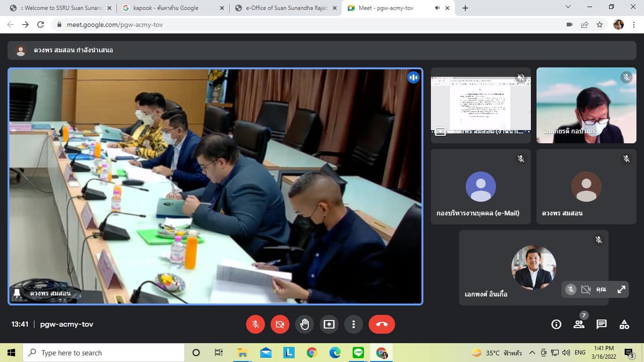The image size is (644, 362).
Task: Turn on camera in Meet controls
Action: (x=280, y=324)
